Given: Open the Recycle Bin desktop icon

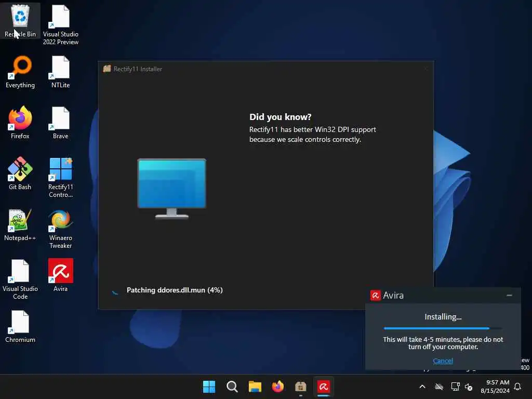Looking at the screenshot, I should click(x=20, y=20).
